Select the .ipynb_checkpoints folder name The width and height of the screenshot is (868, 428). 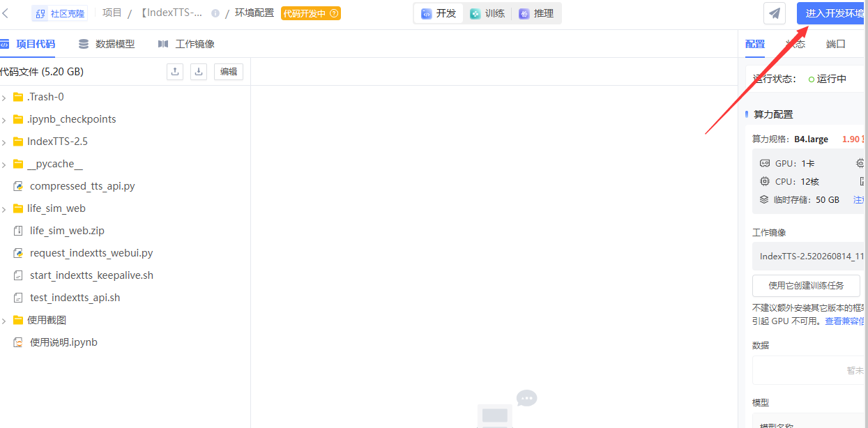[x=72, y=119]
